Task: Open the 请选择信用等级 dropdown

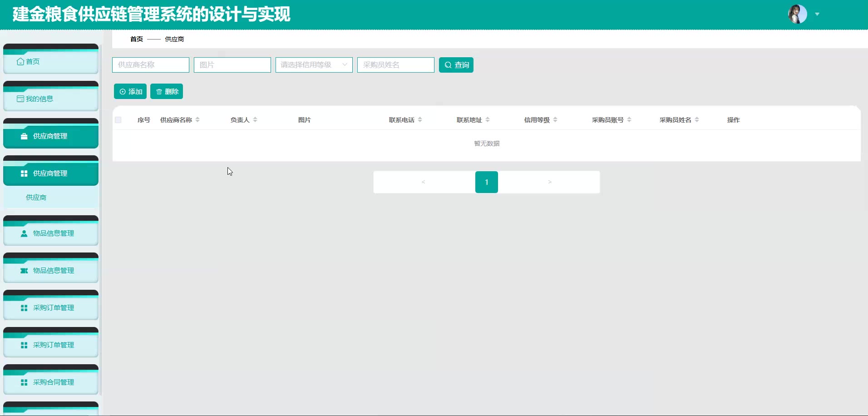Action: (314, 65)
